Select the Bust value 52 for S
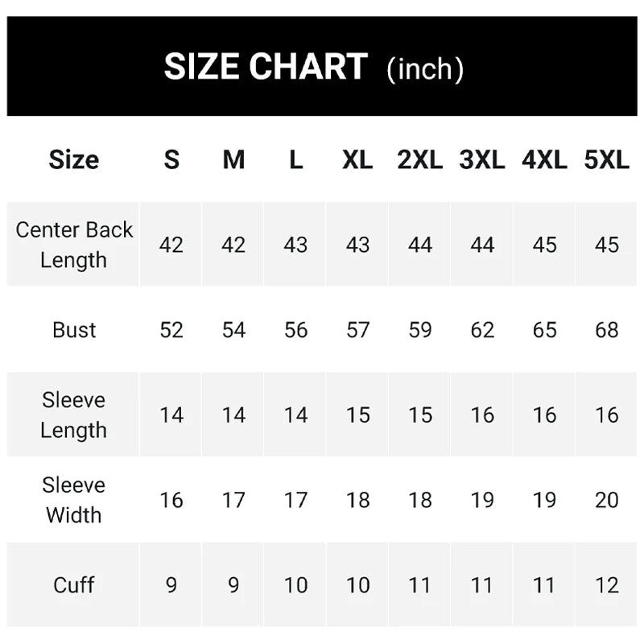This screenshot has height=644, width=644. [x=171, y=330]
